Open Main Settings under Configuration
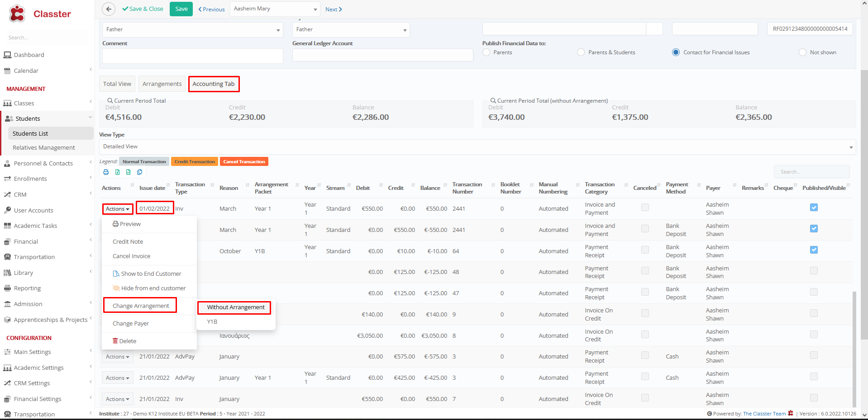Image resolution: width=868 pixels, height=420 pixels. pyautogui.click(x=32, y=352)
